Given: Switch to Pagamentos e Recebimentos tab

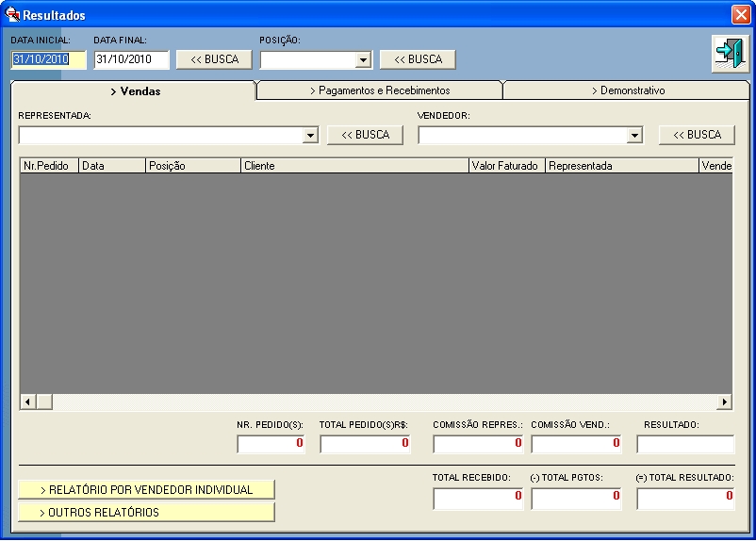Looking at the screenshot, I should [380, 90].
